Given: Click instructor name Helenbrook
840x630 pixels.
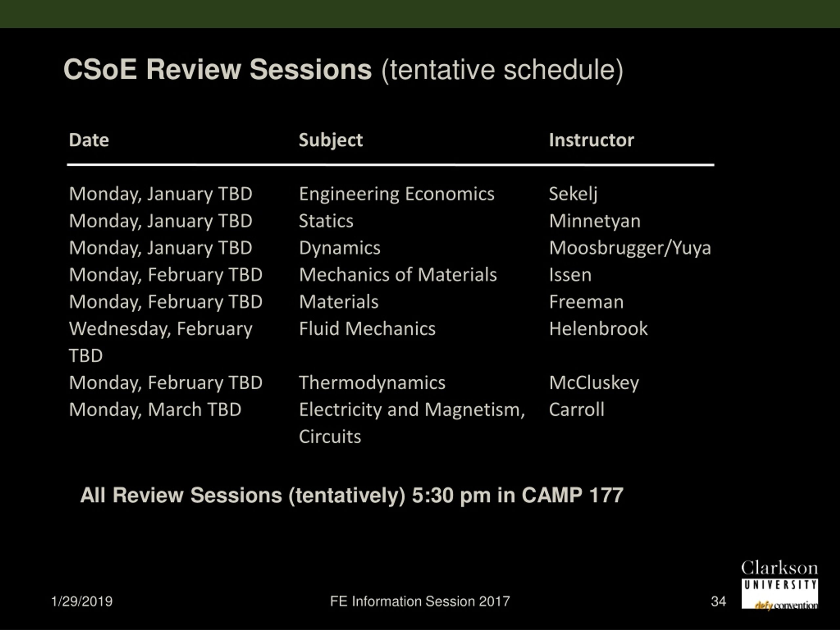Looking at the screenshot, I should pos(598,329).
